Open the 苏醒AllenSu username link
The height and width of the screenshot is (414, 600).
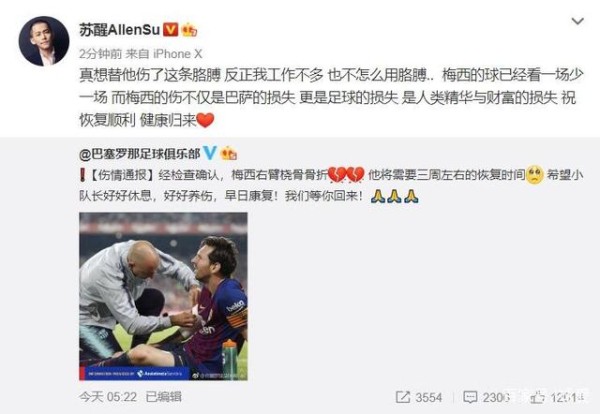click(119, 30)
